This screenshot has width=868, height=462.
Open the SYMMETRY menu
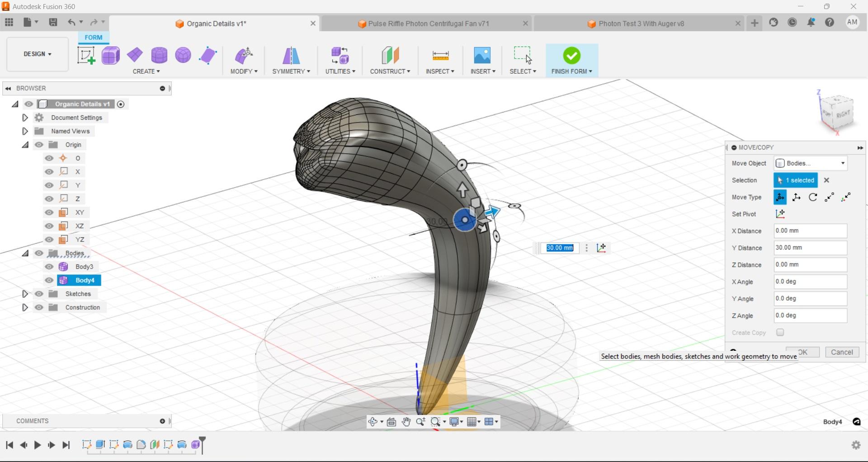(291, 71)
